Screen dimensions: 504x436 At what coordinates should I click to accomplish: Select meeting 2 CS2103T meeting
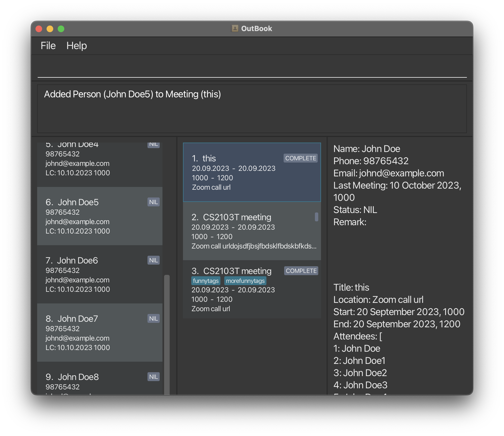pos(252,231)
